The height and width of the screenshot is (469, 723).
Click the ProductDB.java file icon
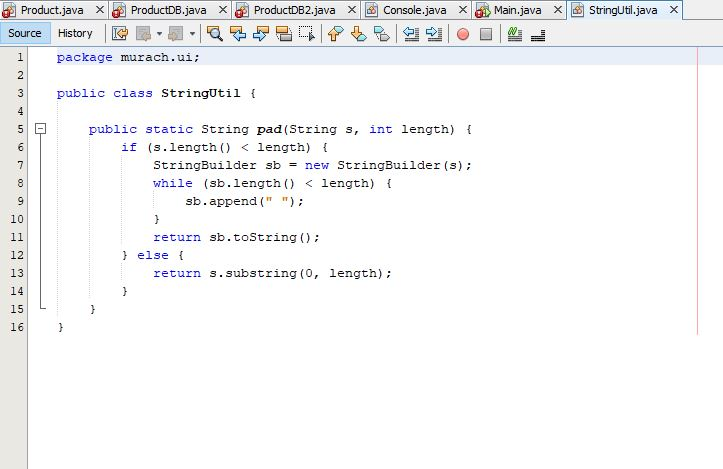tap(119, 10)
